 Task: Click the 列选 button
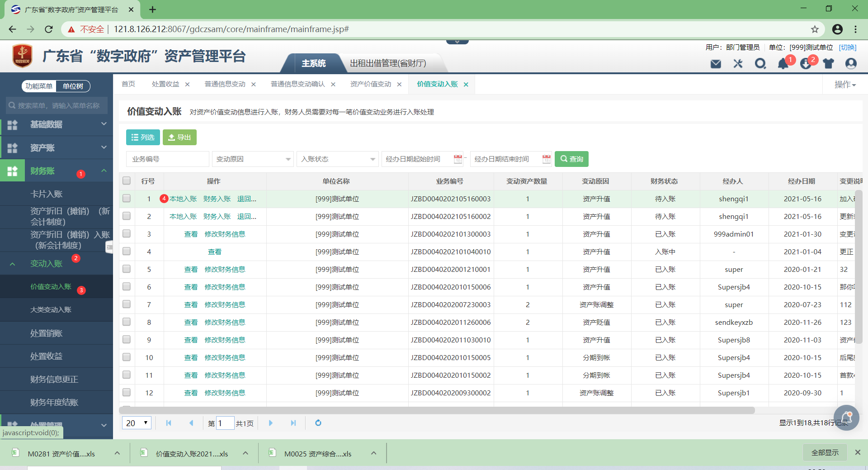pos(143,137)
